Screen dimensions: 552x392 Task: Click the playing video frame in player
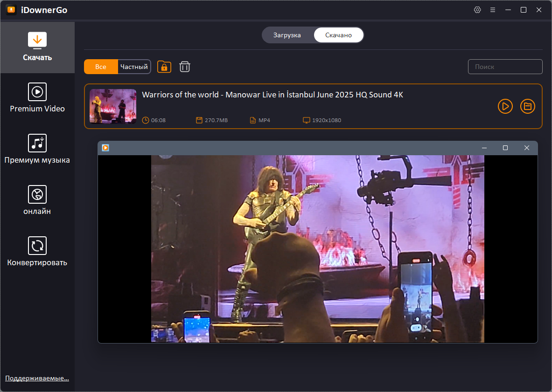(x=318, y=249)
